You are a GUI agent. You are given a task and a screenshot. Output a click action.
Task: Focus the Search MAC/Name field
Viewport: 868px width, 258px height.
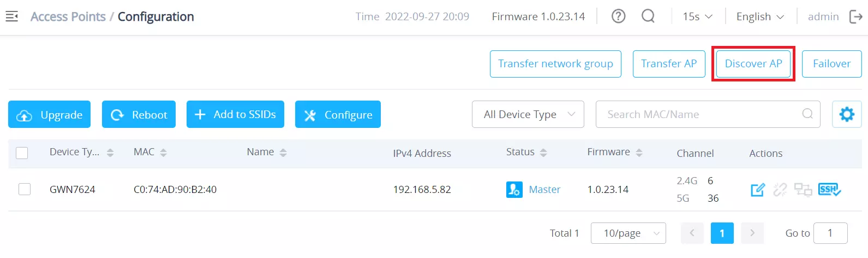(x=708, y=114)
